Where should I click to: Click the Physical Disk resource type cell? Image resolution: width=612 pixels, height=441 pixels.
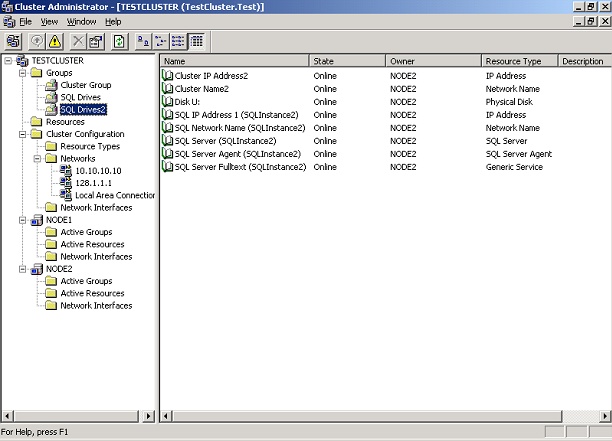pyautogui.click(x=509, y=102)
